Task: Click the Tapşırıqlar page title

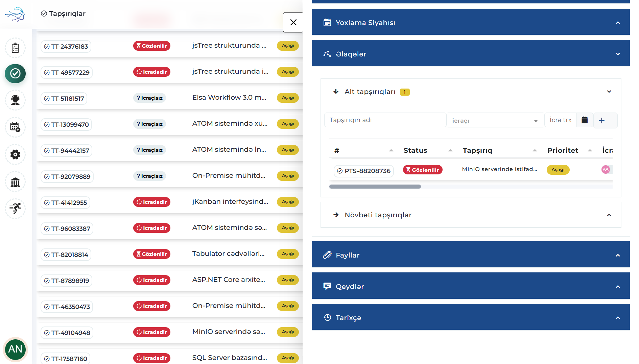Action: point(67,14)
